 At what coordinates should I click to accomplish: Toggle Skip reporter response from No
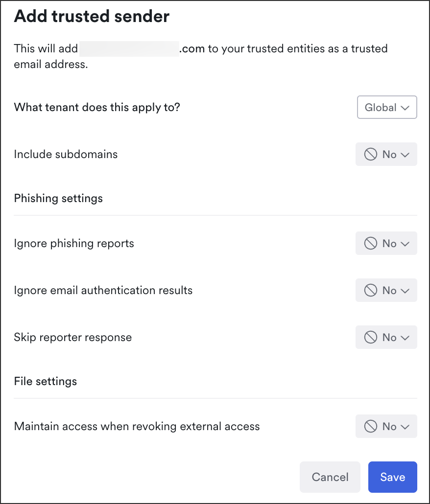pyautogui.click(x=386, y=337)
